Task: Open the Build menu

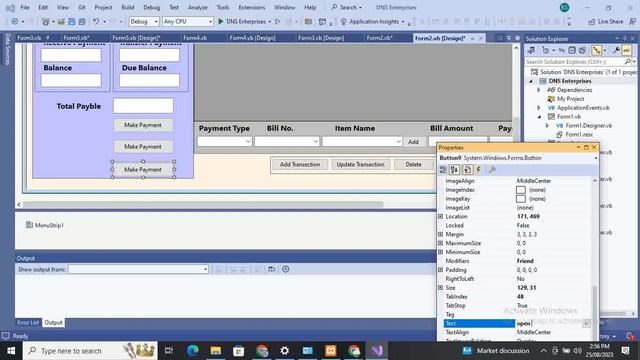Action: click(128, 7)
